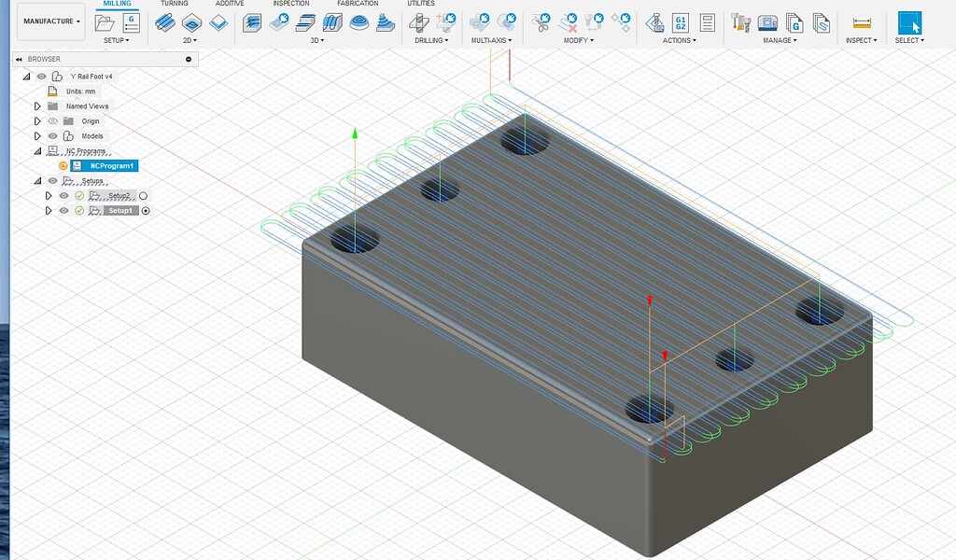Toggle visibility of the Origin folder
The image size is (956, 560).
[53, 121]
